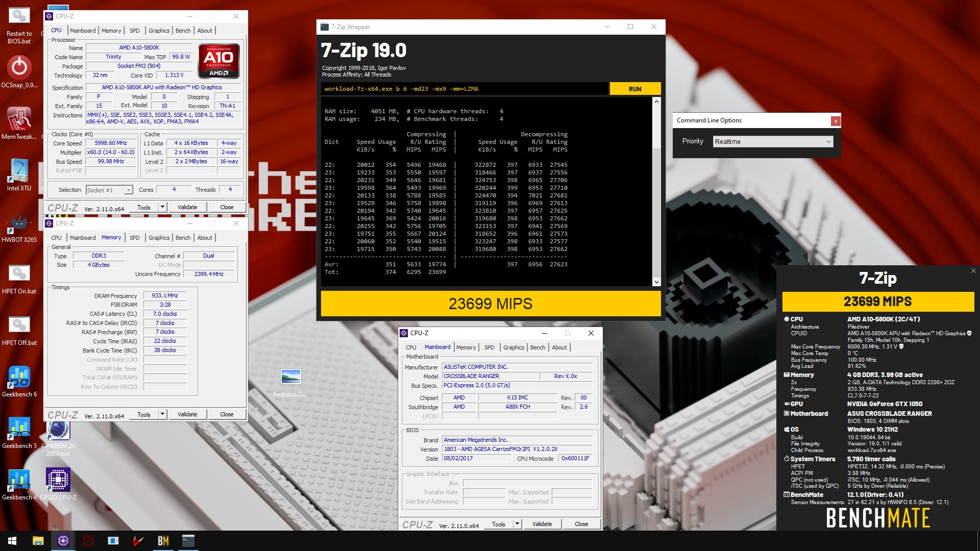Close the BenchMate 7-Zip result panel
The height and width of the screenshot is (551, 980).
[973, 271]
